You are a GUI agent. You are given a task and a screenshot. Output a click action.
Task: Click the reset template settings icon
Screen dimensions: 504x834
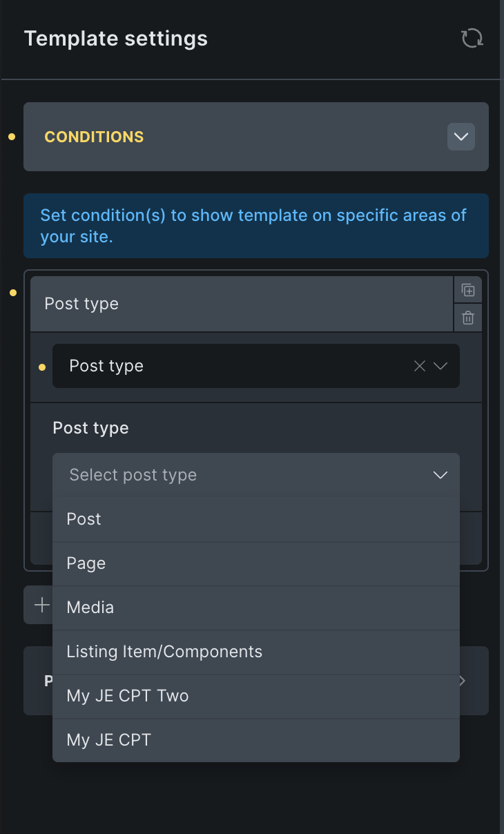pyautogui.click(x=472, y=38)
